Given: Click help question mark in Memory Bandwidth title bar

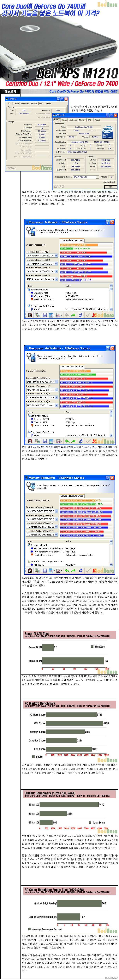Looking at the screenshot, I should [108, 477].
